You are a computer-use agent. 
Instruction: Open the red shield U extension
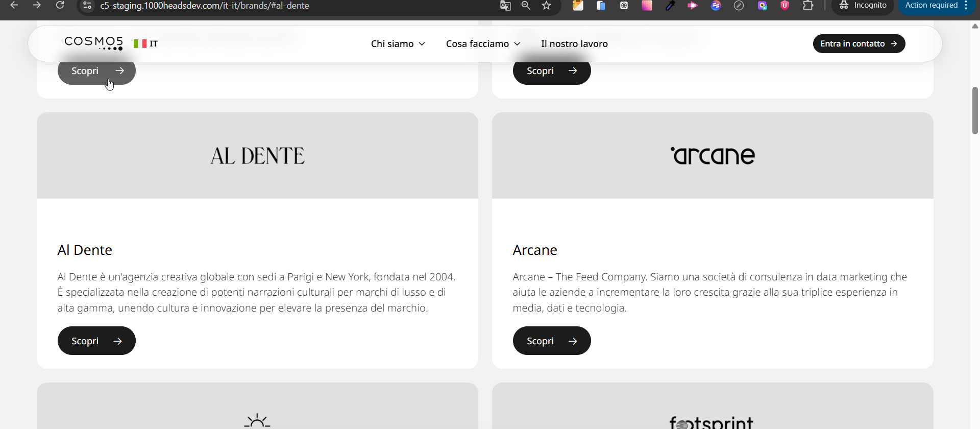(785, 6)
